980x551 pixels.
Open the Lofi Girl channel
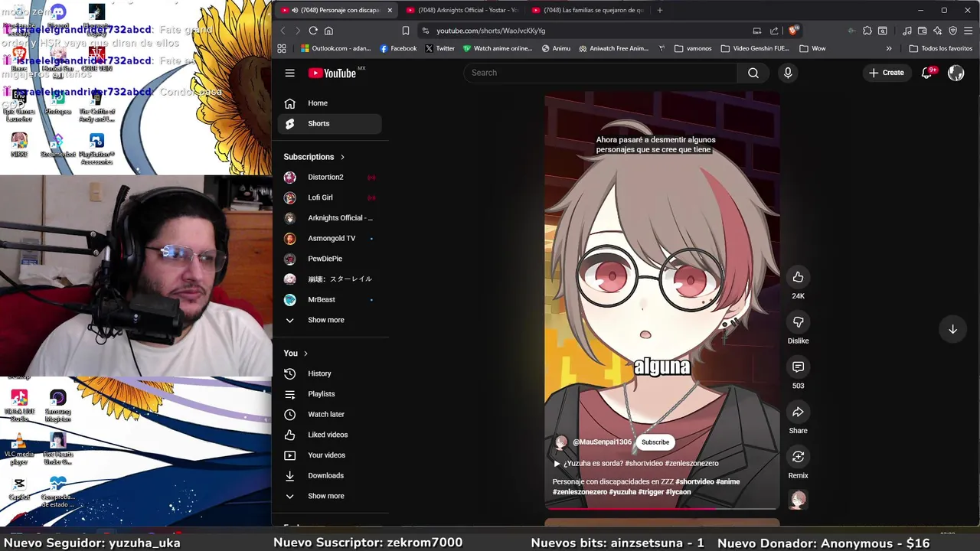[x=330, y=197]
